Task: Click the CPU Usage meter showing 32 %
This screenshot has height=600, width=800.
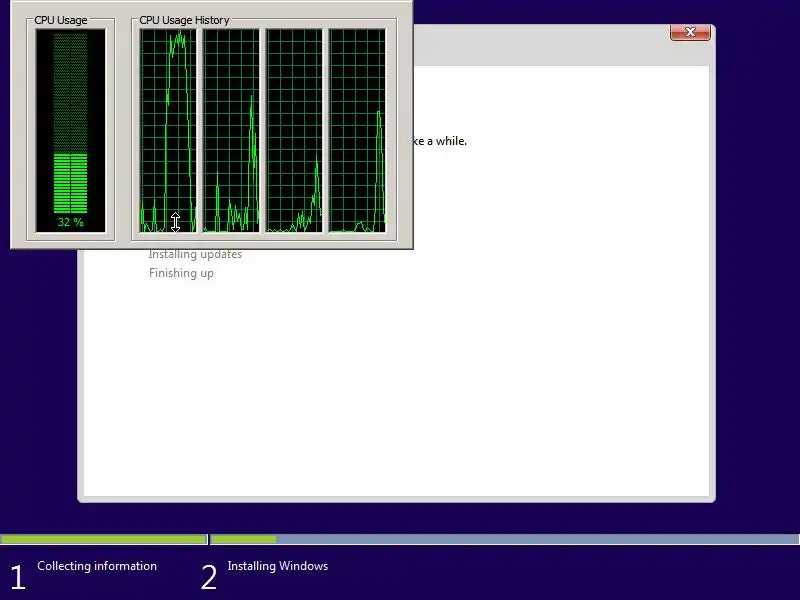Action: 70,131
